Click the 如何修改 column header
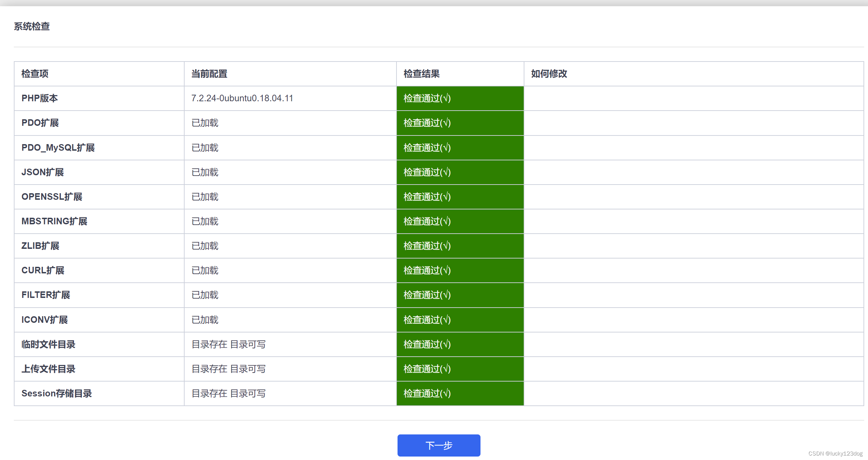The height and width of the screenshot is (460, 868). click(549, 74)
